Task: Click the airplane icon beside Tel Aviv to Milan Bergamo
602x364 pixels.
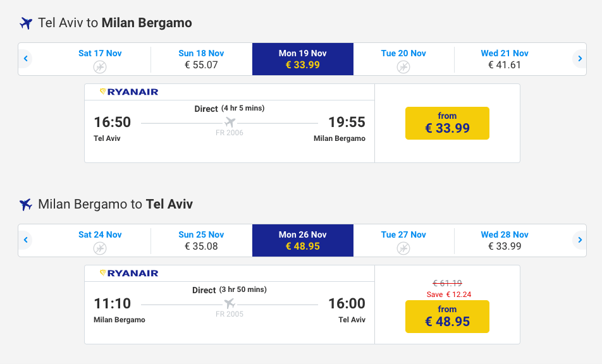Action: (x=26, y=23)
